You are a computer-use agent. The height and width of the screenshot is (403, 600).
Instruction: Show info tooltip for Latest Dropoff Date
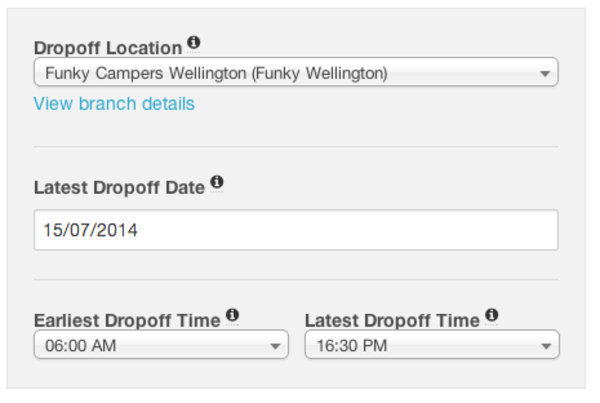217,181
